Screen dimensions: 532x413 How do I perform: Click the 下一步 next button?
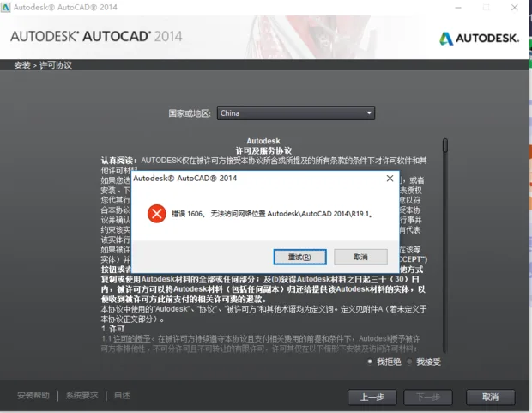(428, 397)
